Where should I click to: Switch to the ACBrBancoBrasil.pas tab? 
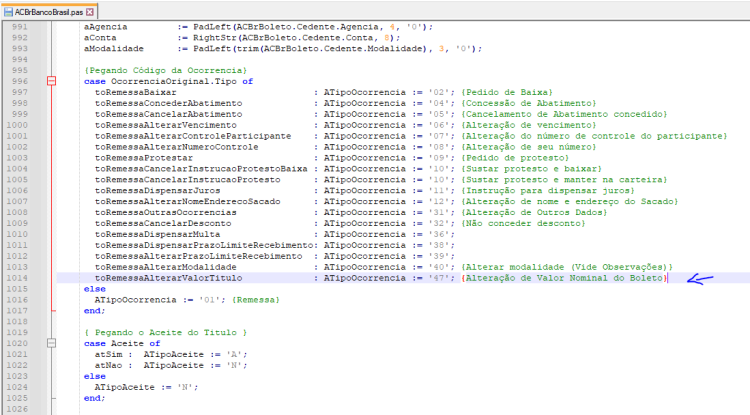[x=48, y=12]
